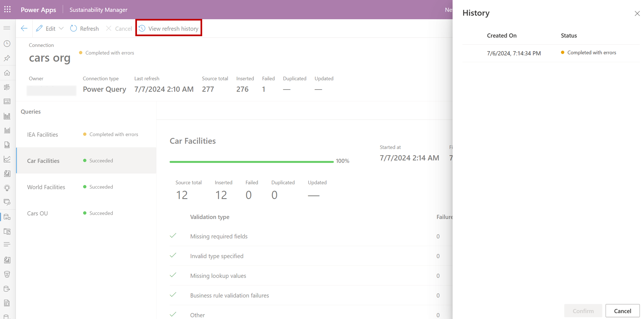
Task: Open the table layout icon near sidebar bottom
Action: (7, 303)
